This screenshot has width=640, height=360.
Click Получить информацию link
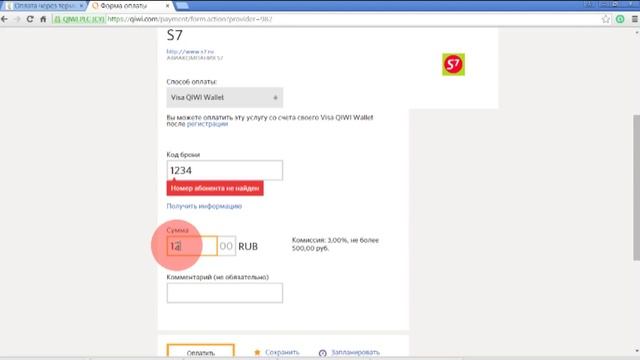[204, 206]
